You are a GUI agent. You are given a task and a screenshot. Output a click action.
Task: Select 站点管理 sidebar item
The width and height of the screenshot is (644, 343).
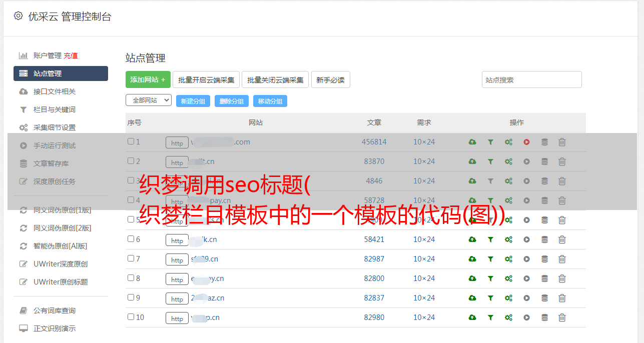[x=61, y=73]
